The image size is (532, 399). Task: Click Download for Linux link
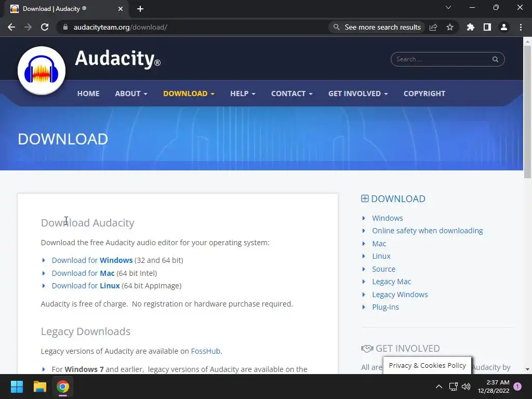coord(86,286)
